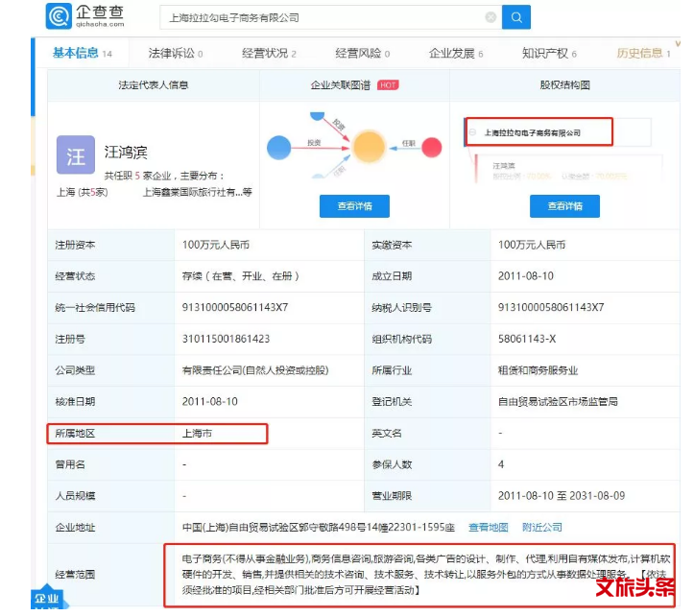
Task: Click the red HOT badge
Action: pyautogui.click(x=388, y=85)
